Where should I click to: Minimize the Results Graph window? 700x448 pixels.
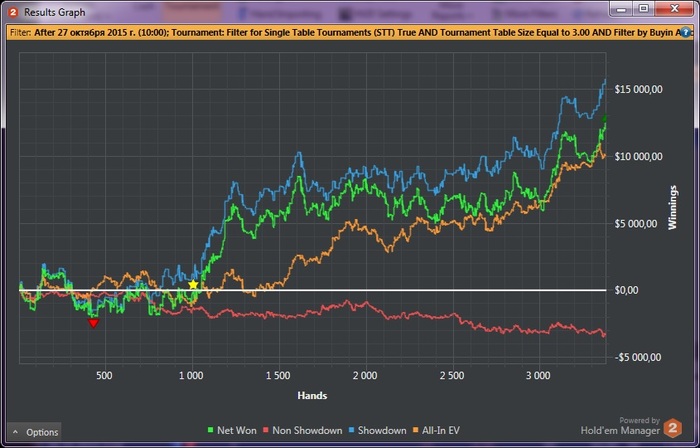click(x=623, y=8)
